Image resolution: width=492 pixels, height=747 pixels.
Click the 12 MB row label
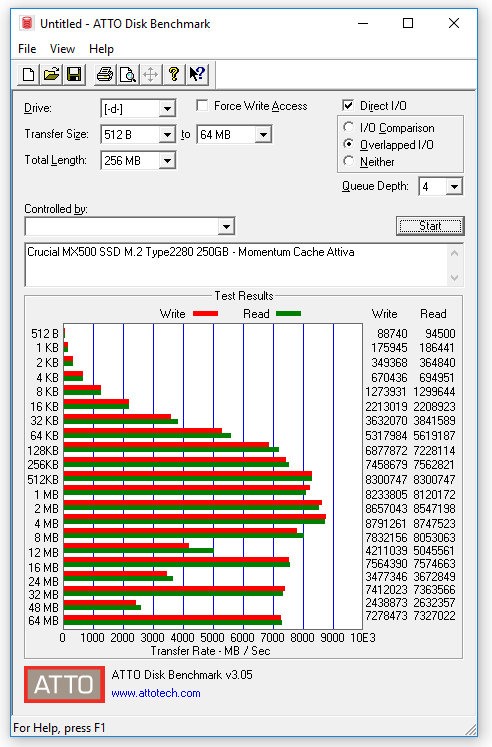43,553
